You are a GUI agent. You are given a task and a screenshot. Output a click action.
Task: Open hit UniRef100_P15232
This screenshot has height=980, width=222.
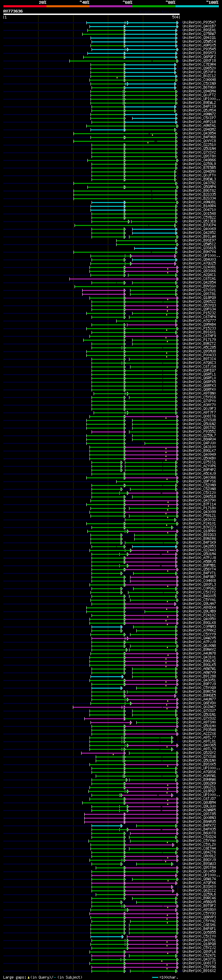click(199, 313)
